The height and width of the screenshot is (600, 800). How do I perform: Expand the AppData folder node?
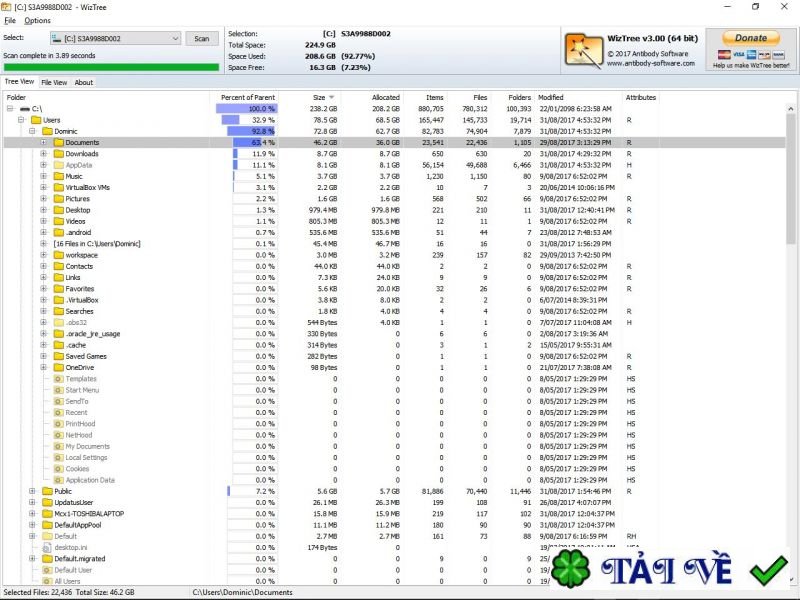(43, 165)
